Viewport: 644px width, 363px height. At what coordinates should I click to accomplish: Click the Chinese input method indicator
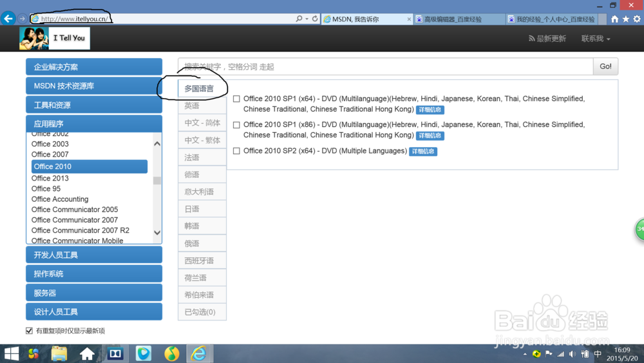598,353
